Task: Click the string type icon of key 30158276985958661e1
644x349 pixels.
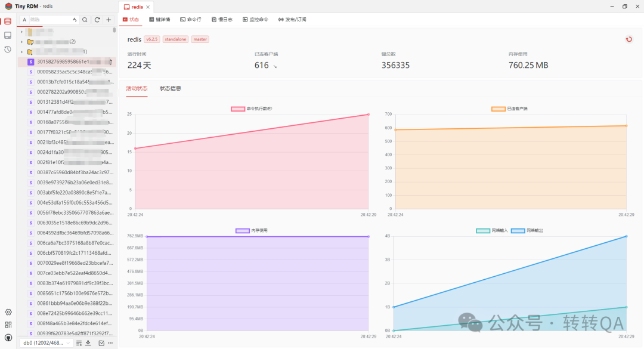Action: tap(31, 61)
